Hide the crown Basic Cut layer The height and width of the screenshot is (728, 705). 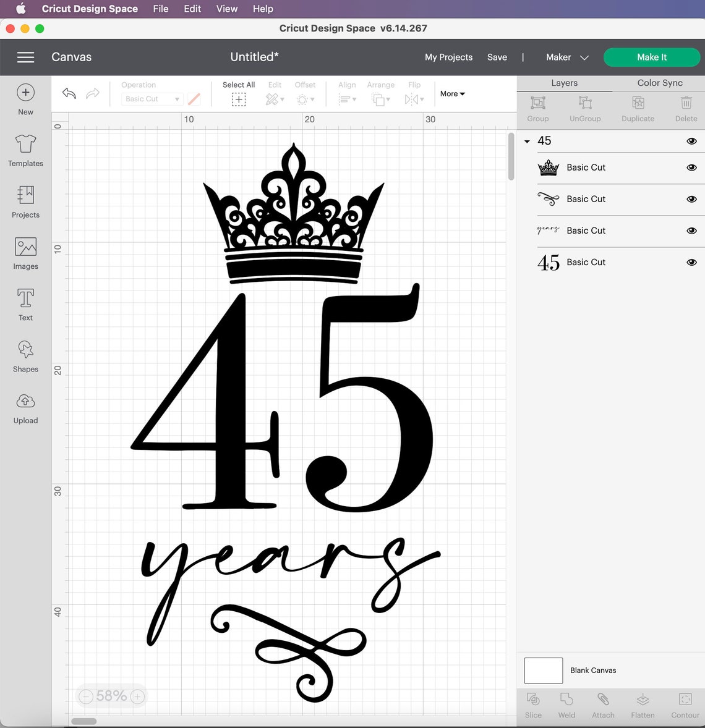coord(692,167)
